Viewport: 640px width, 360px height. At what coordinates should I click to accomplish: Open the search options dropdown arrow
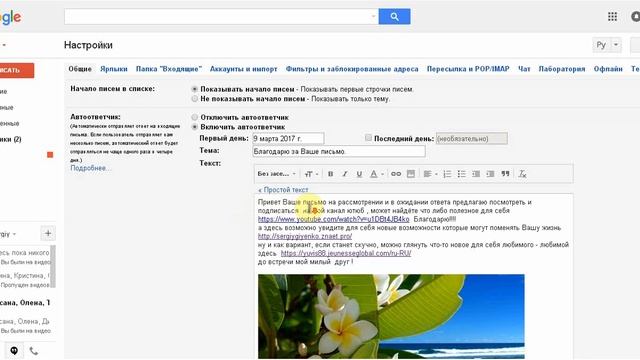373,16
